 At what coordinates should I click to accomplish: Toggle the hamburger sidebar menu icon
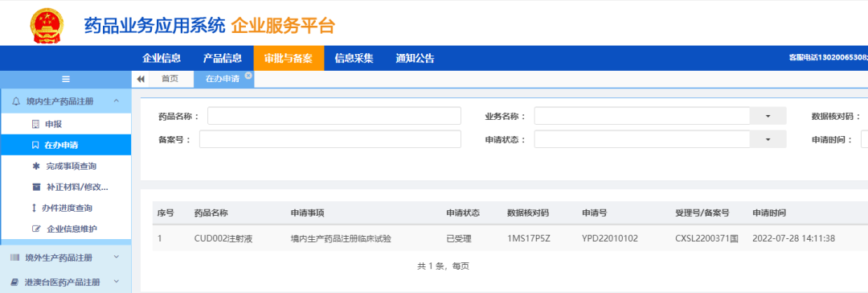pyautogui.click(x=65, y=80)
